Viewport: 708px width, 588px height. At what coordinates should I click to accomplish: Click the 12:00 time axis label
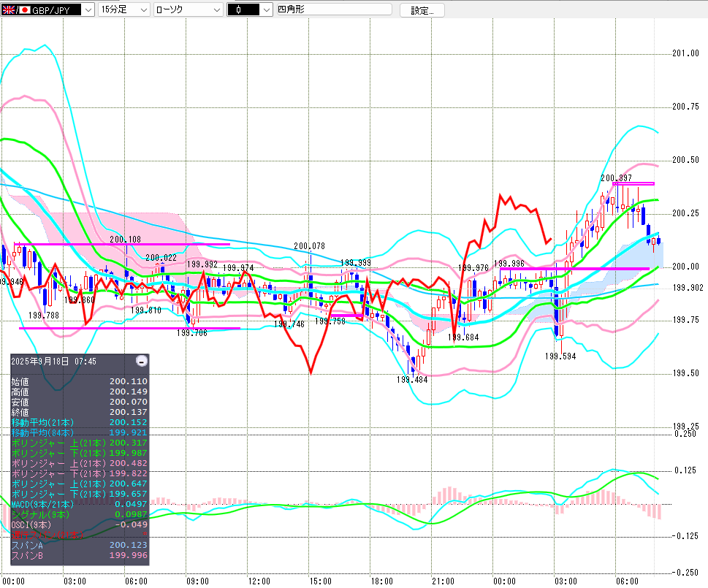pos(259,581)
